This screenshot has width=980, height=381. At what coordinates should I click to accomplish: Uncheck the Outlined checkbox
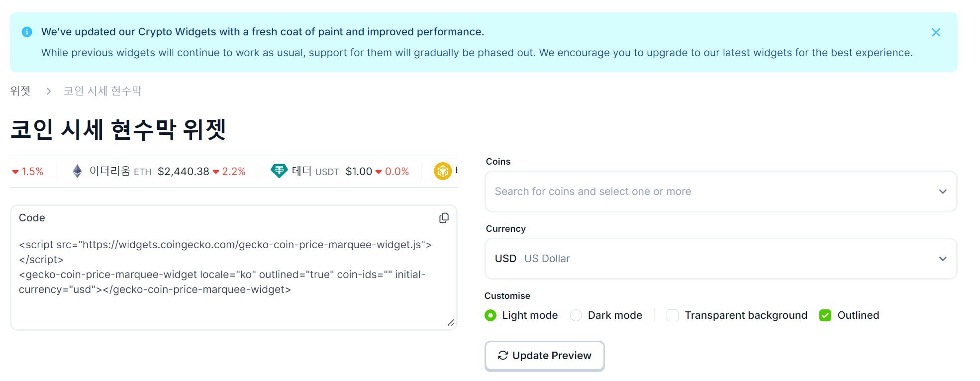click(825, 315)
